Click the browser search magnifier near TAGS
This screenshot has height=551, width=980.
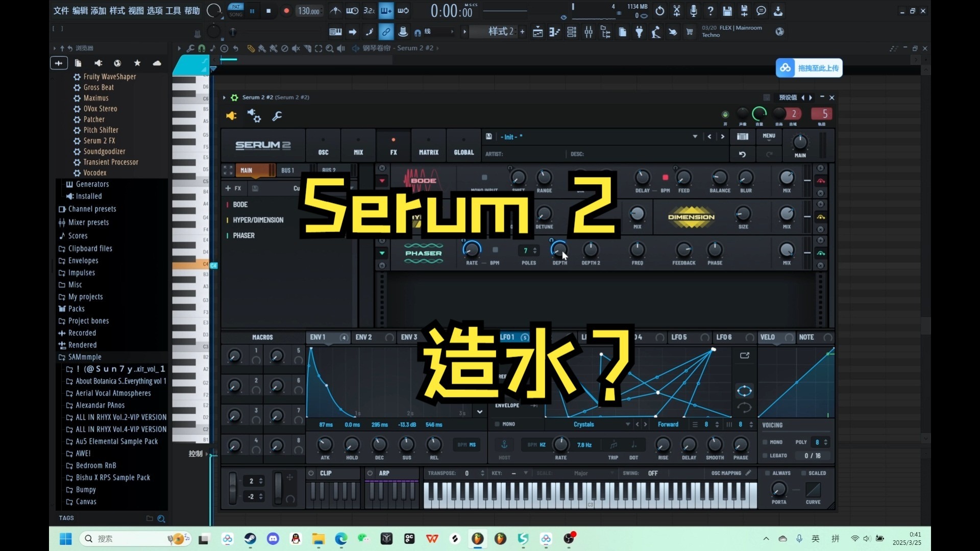click(x=161, y=519)
